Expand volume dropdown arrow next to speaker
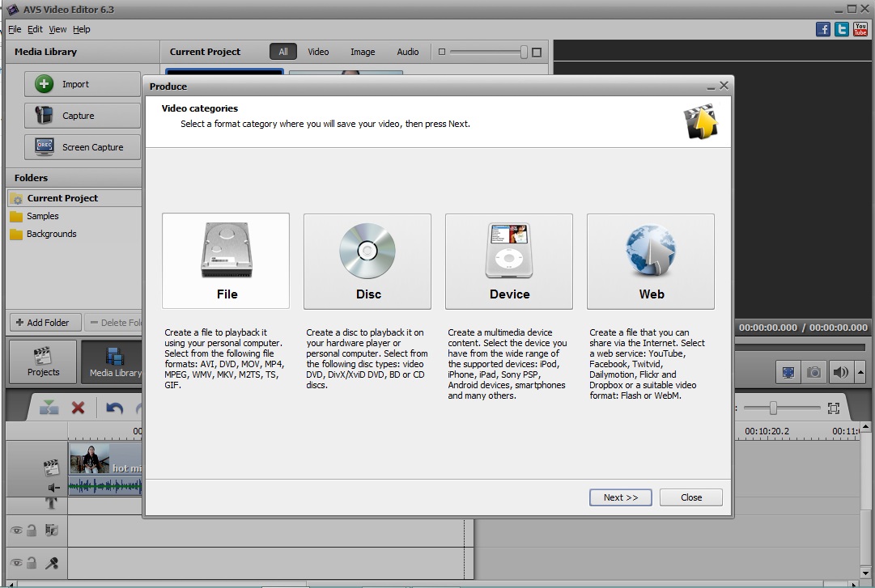The width and height of the screenshot is (875, 588). click(x=860, y=372)
